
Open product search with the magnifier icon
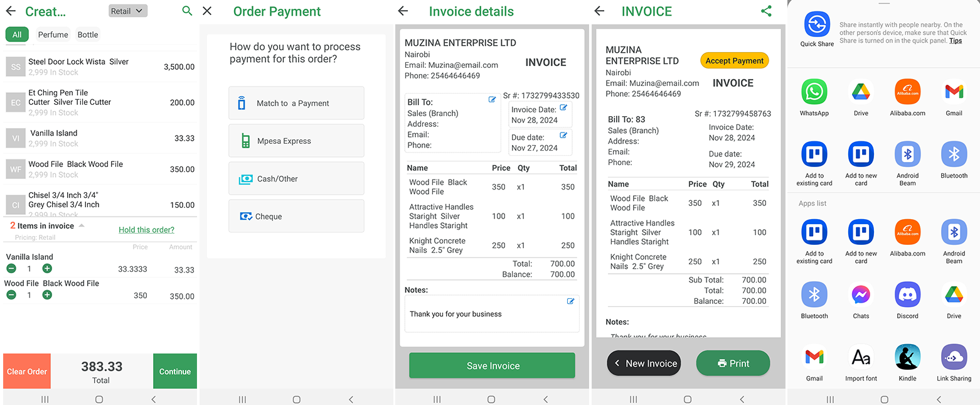pos(186,11)
